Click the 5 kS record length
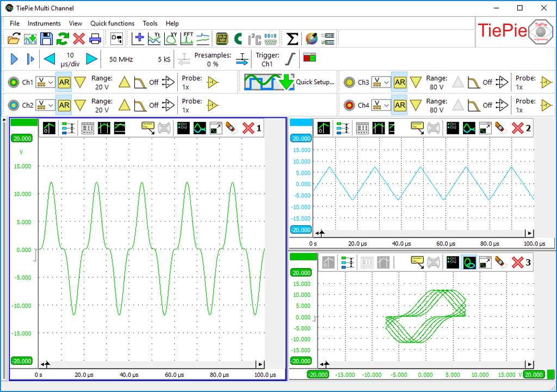 point(164,59)
